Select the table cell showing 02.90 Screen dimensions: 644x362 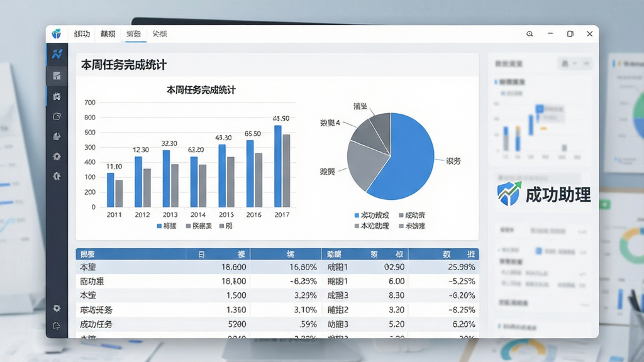tap(394, 267)
